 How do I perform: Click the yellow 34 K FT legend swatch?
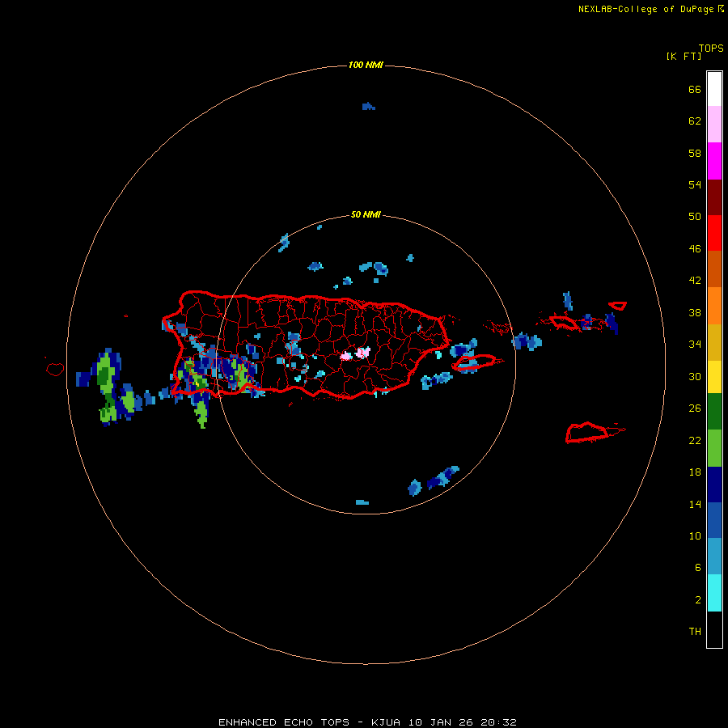click(714, 377)
